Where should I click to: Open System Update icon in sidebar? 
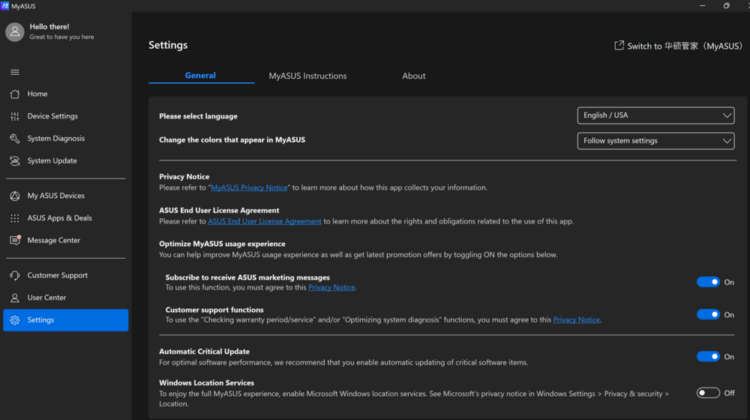coord(15,161)
